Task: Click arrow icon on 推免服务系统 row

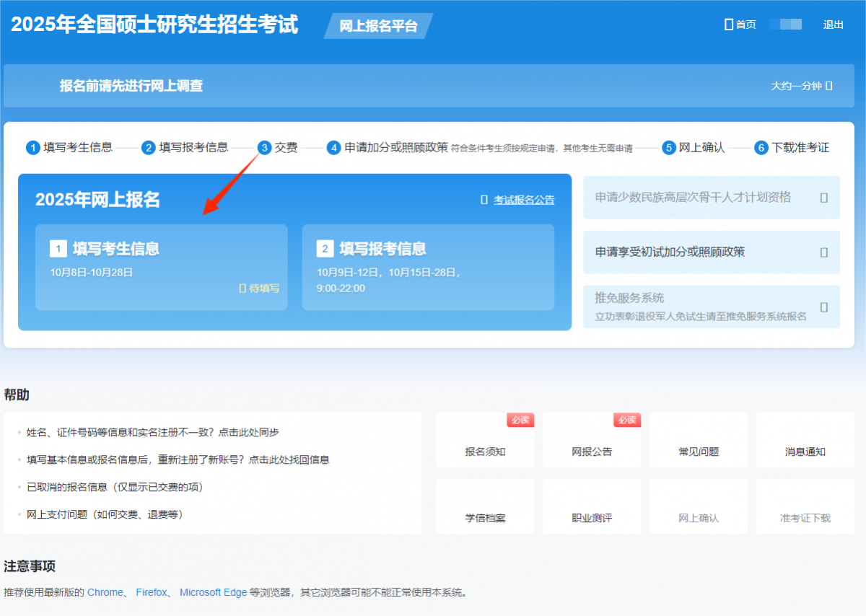Action: coord(823,307)
